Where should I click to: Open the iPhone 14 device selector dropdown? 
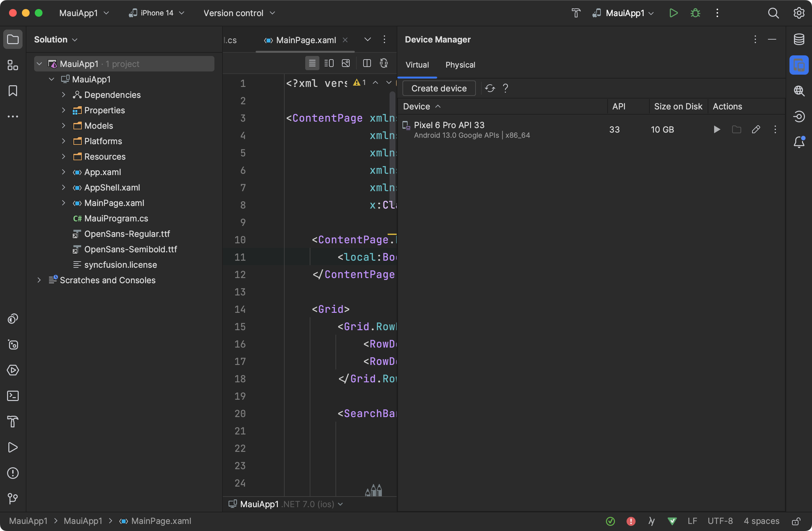coord(156,13)
